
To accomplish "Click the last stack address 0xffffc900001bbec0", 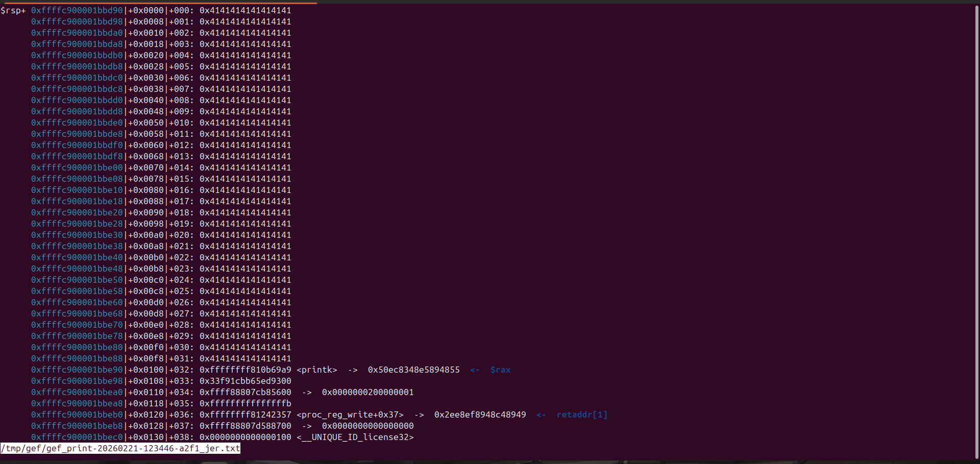I will click(77, 437).
